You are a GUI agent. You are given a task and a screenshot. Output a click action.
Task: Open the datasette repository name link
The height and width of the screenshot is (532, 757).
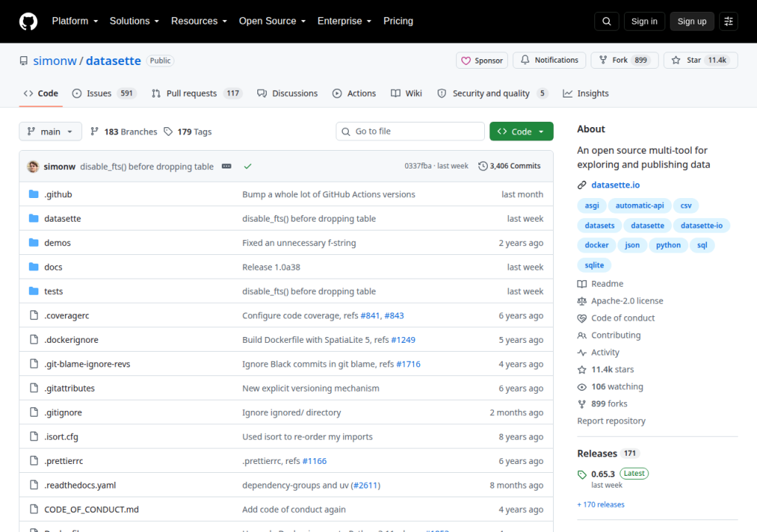[x=113, y=61]
